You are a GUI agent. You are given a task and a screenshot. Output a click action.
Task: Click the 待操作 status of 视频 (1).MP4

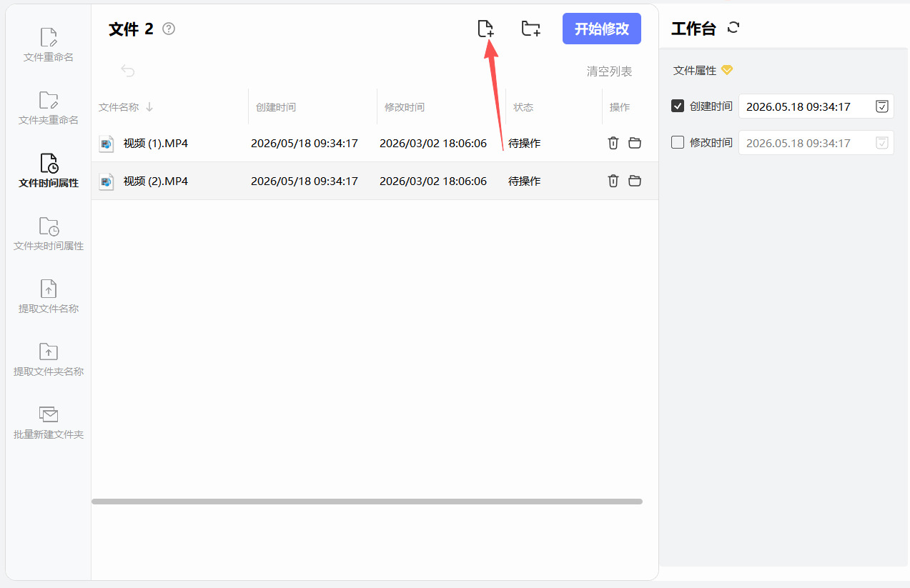click(x=524, y=143)
